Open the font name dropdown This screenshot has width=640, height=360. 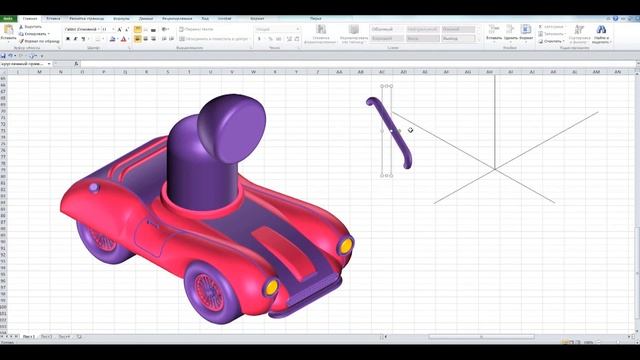[98, 29]
